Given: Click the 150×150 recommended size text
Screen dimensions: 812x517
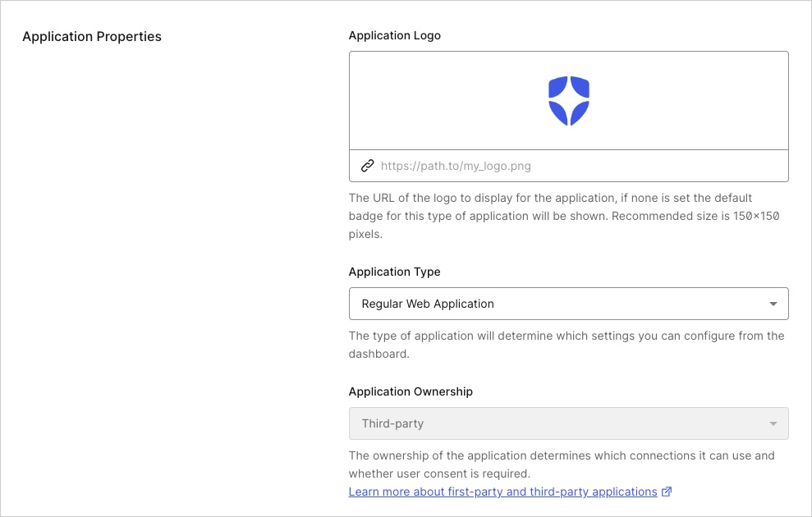Looking at the screenshot, I should click(x=754, y=216).
